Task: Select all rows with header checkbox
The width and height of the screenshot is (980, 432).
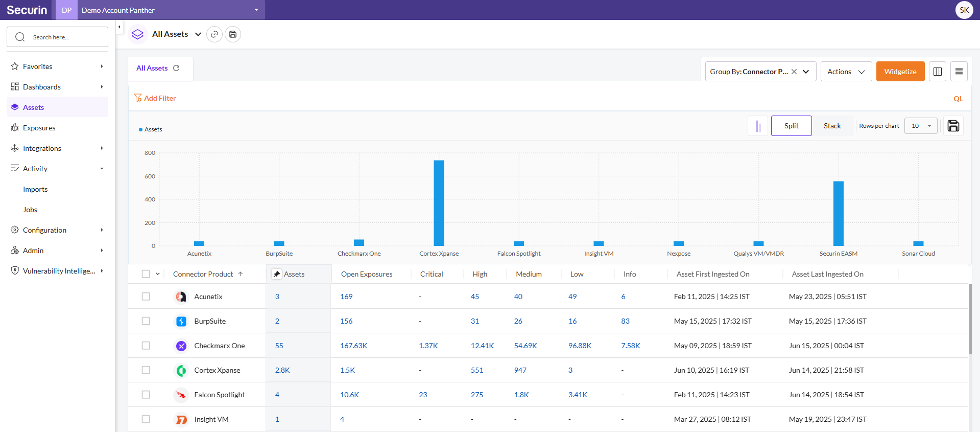Action: click(146, 274)
